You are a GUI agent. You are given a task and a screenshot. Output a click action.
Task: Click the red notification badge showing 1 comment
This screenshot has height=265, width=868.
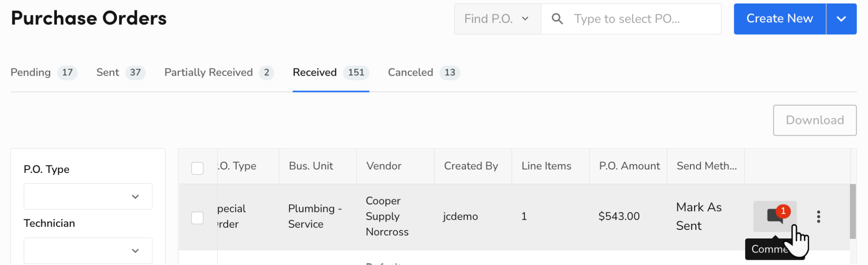(783, 212)
